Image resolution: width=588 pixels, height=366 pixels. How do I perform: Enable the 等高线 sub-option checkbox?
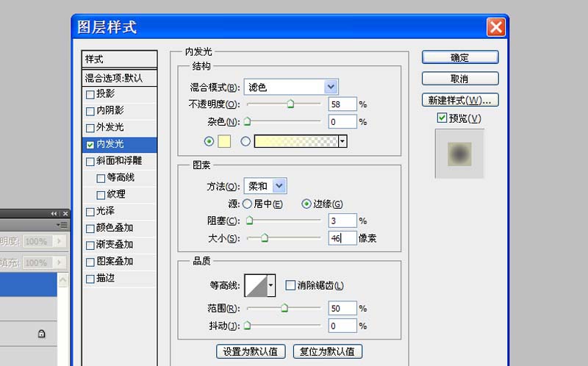coord(101,179)
